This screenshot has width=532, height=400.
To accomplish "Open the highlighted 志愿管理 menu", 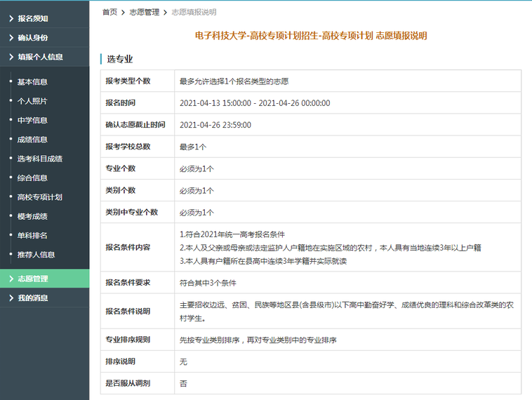I will 33,279.
